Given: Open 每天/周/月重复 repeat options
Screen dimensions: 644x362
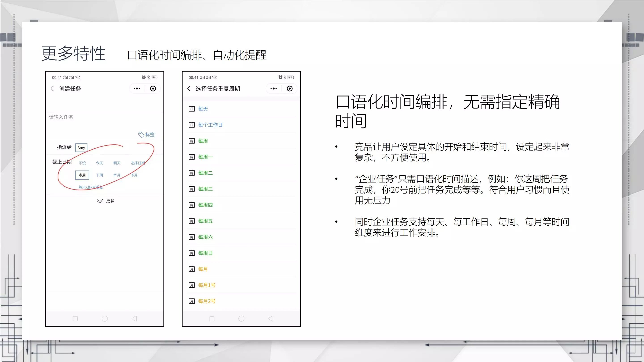Looking at the screenshot, I should click(x=91, y=187).
